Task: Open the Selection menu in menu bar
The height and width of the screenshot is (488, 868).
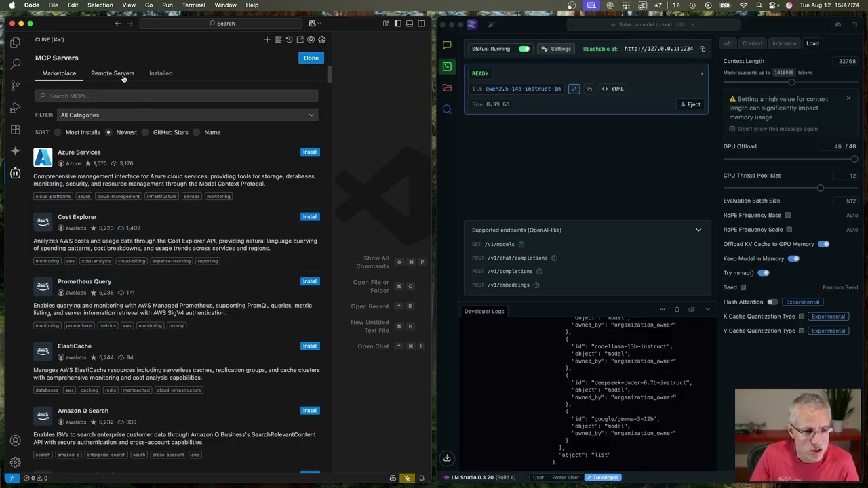Action: (100, 5)
